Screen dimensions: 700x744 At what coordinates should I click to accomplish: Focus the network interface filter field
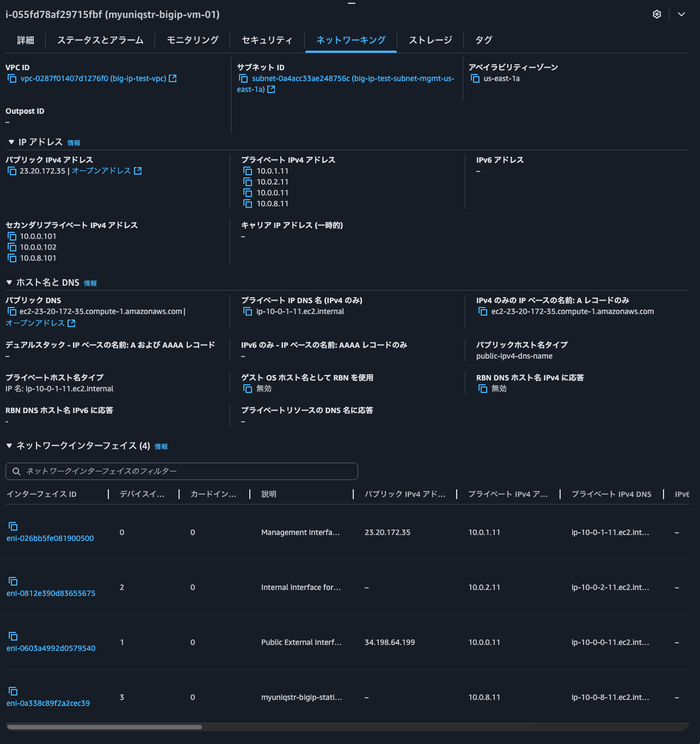pyautogui.click(x=182, y=471)
